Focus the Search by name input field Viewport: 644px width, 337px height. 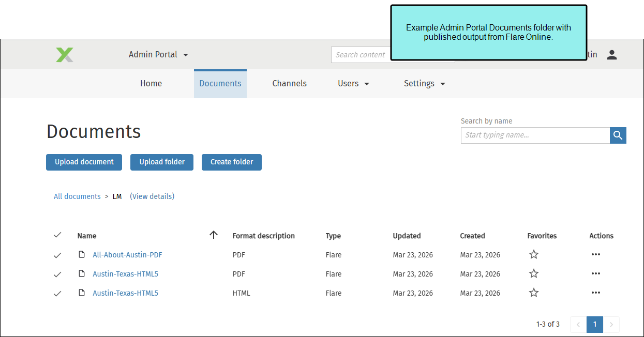pyautogui.click(x=535, y=135)
